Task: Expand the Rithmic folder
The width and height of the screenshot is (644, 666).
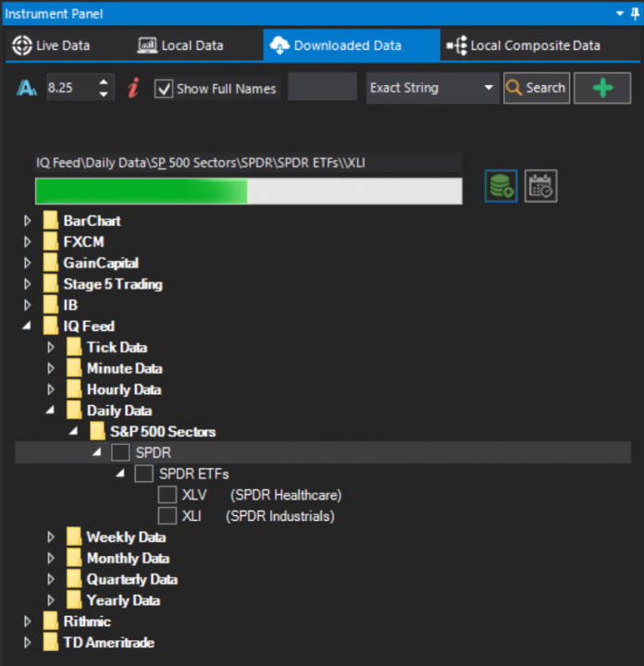Action: click(28, 622)
